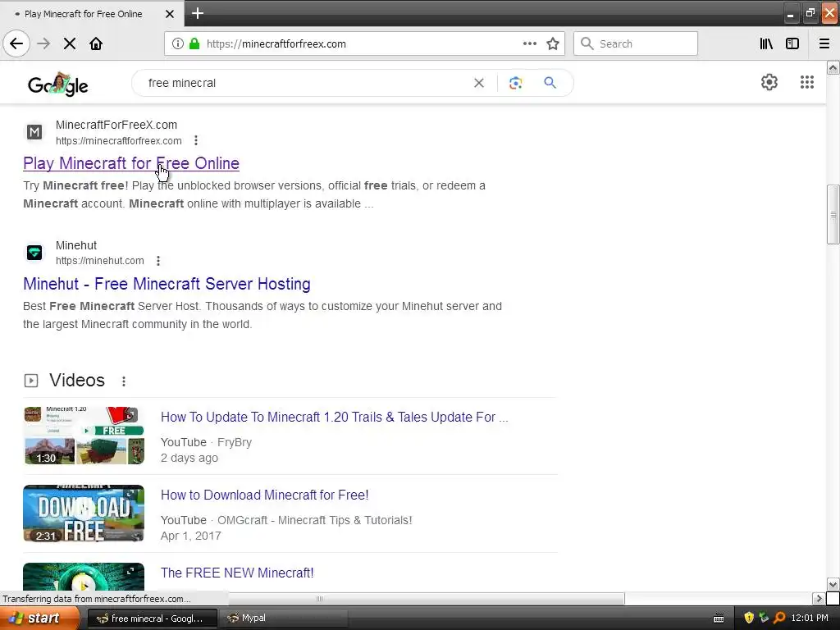840x630 pixels.
Task: Open Minehut - Free Minecraft Server Hosting link
Action: pyautogui.click(x=167, y=283)
